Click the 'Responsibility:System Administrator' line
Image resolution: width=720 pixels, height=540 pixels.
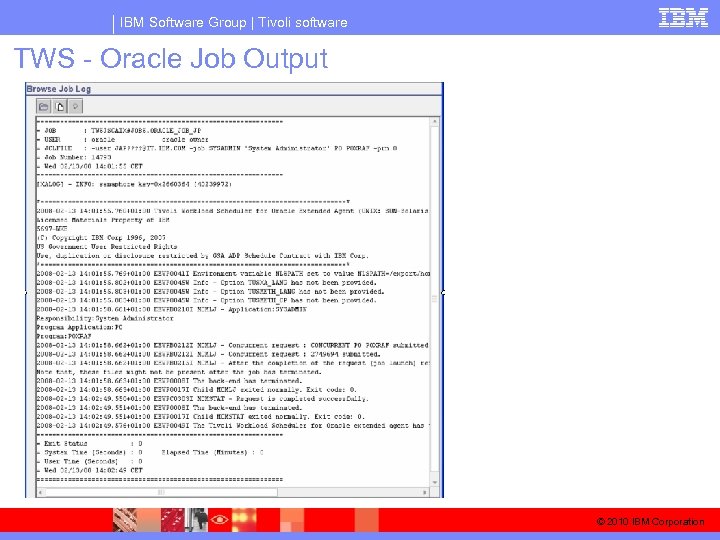pyautogui.click(x=105, y=318)
